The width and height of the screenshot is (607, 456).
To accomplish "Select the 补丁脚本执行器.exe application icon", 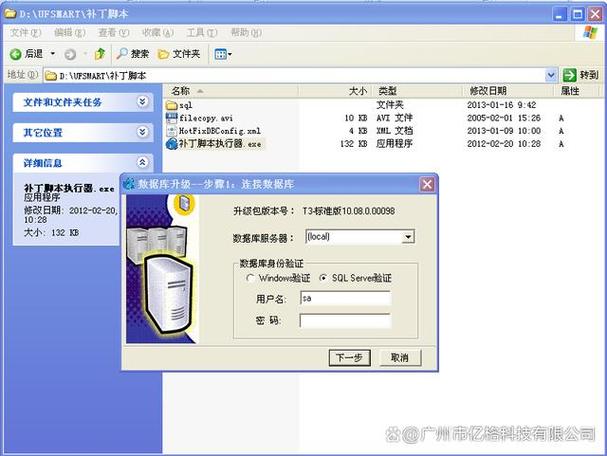I will [171, 144].
